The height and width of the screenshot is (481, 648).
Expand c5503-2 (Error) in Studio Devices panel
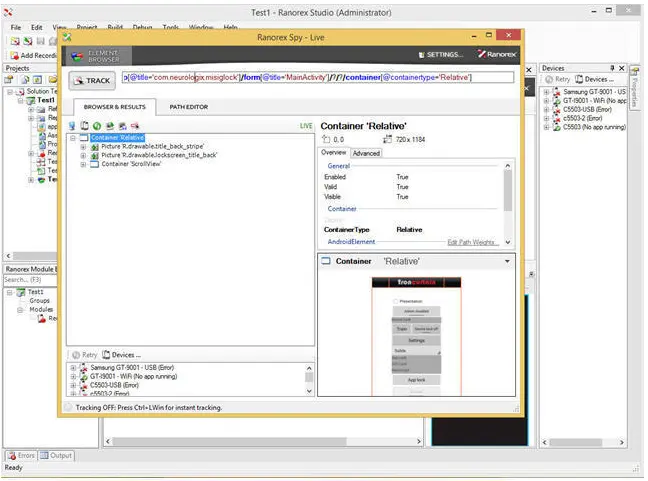click(x=546, y=119)
